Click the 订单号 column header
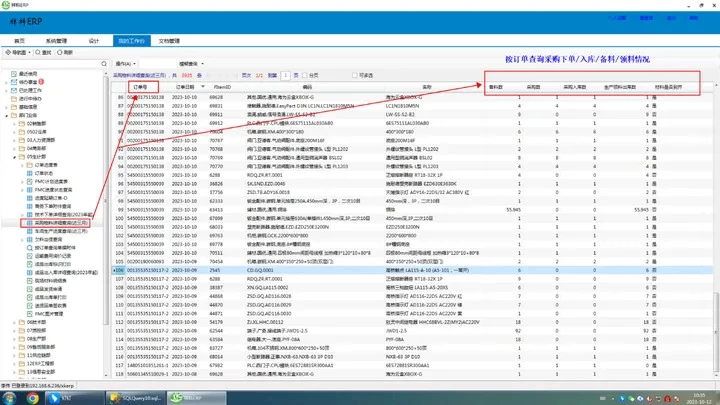The image size is (720, 405). pos(144,87)
